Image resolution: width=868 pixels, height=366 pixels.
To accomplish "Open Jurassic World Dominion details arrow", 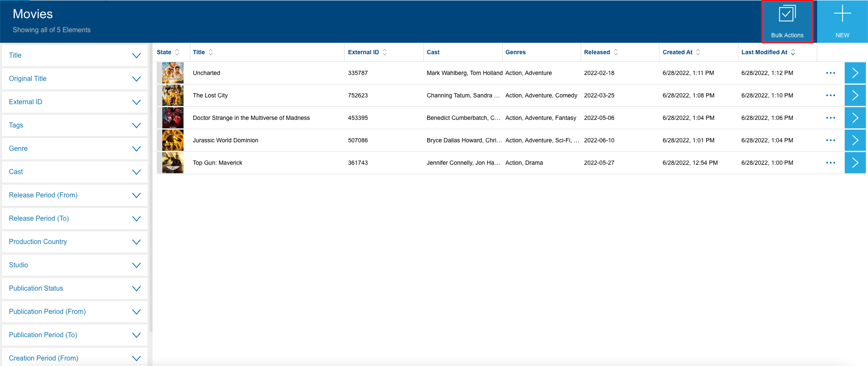I will (855, 140).
